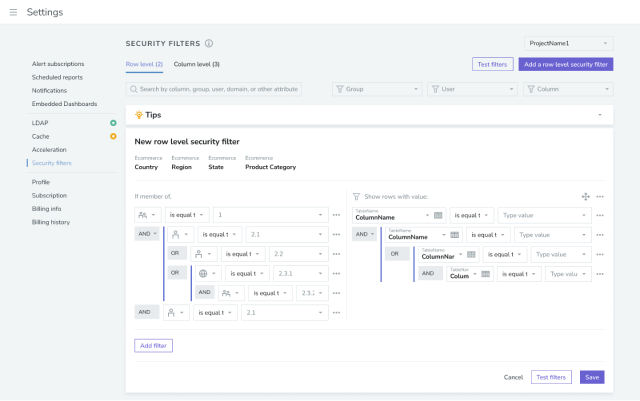This screenshot has height=401, width=640.
Task: Click Add a row level security filter
Action: click(566, 64)
